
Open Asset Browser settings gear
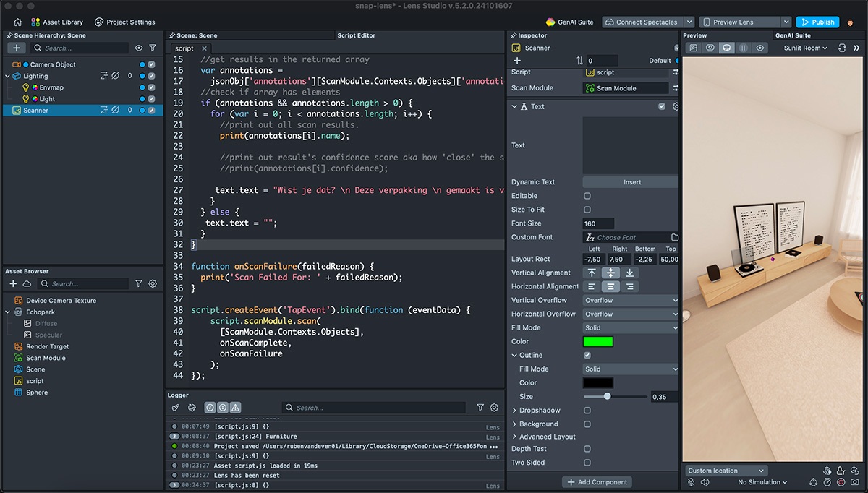pyautogui.click(x=153, y=284)
